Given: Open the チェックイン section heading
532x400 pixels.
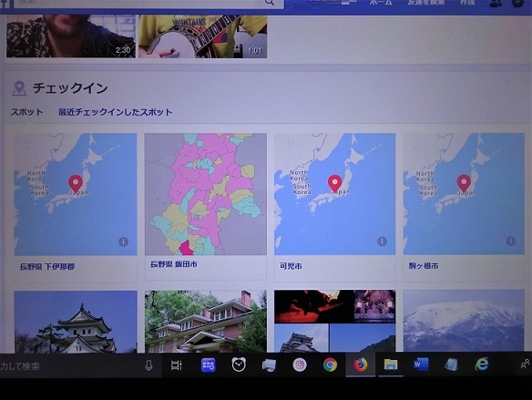Looking at the screenshot, I should [70, 88].
